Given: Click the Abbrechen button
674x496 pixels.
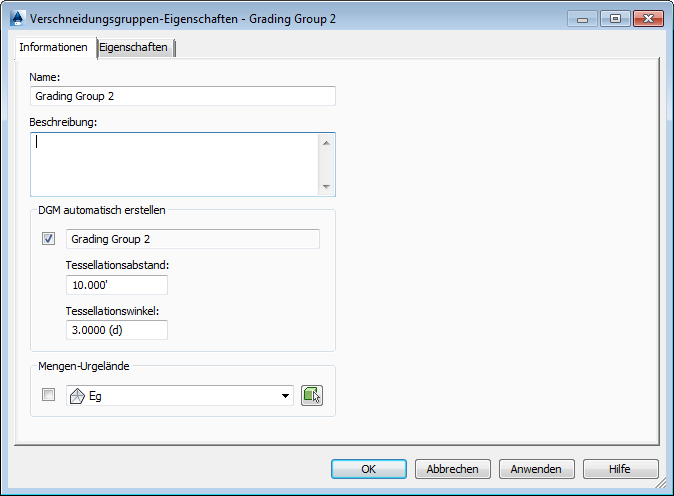Looking at the screenshot, I should [x=452, y=469].
